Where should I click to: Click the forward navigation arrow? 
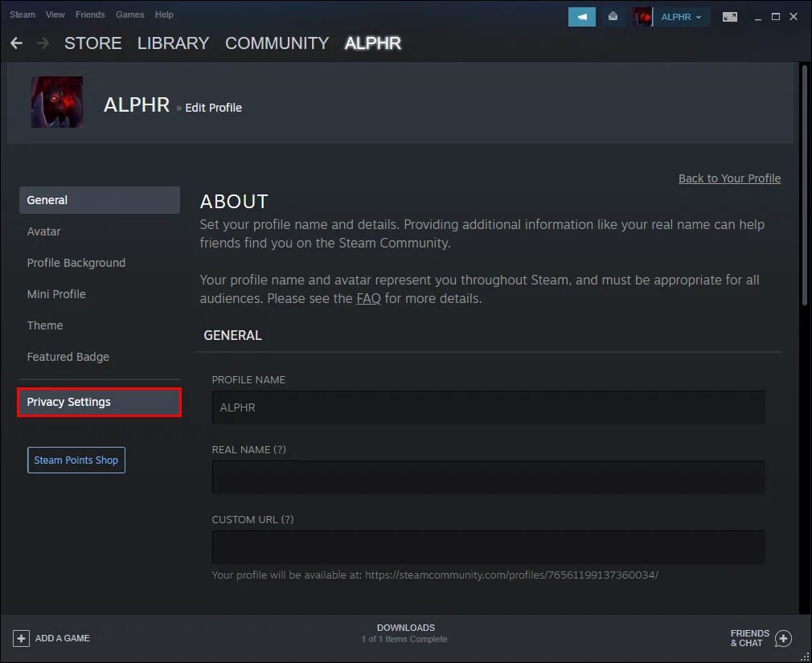click(43, 43)
